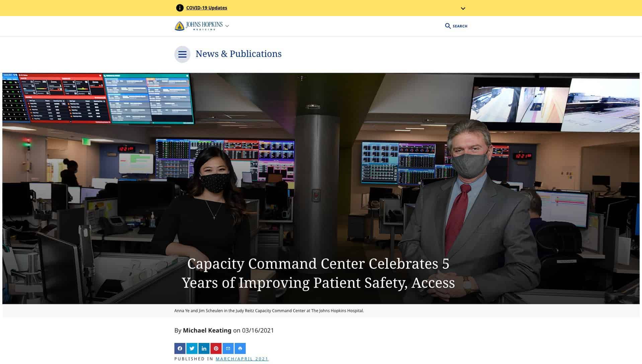Click the magnifying glass search icon
The width and height of the screenshot is (642, 364).
tap(448, 26)
